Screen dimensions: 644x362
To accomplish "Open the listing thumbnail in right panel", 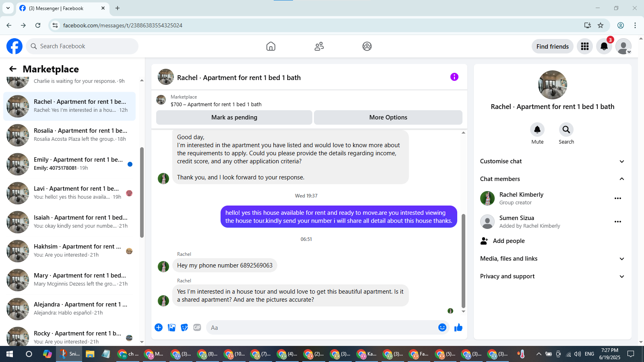I will pyautogui.click(x=553, y=85).
